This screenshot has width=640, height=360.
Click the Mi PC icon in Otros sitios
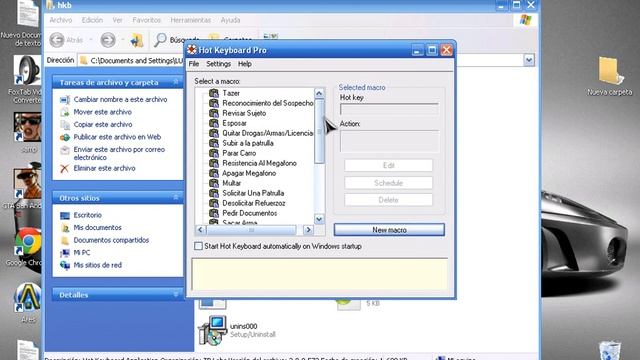[x=64, y=253]
